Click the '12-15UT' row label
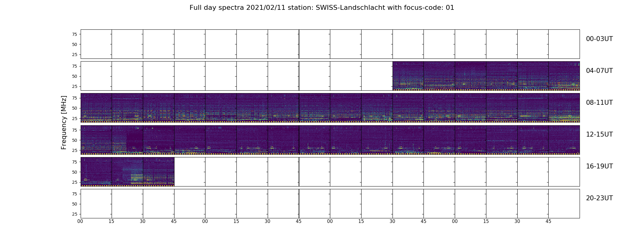Screen dimensions: 644x245 click(x=599, y=134)
